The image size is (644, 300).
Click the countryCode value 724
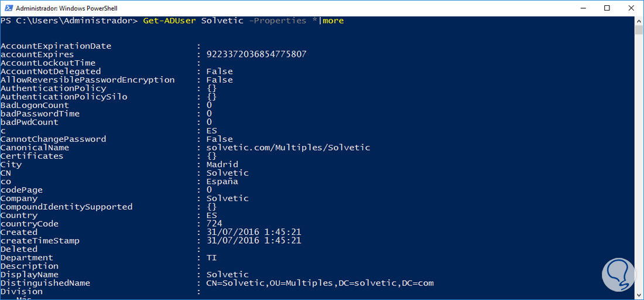(214, 224)
